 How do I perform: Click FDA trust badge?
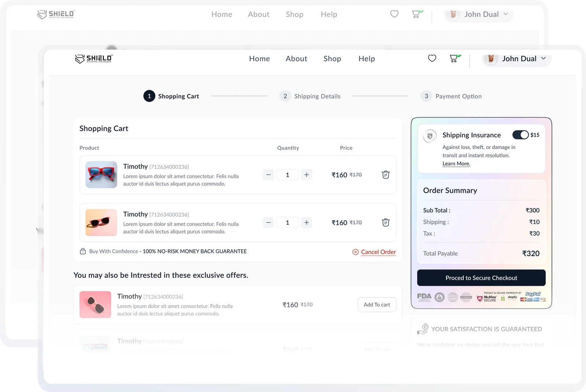(x=424, y=297)
